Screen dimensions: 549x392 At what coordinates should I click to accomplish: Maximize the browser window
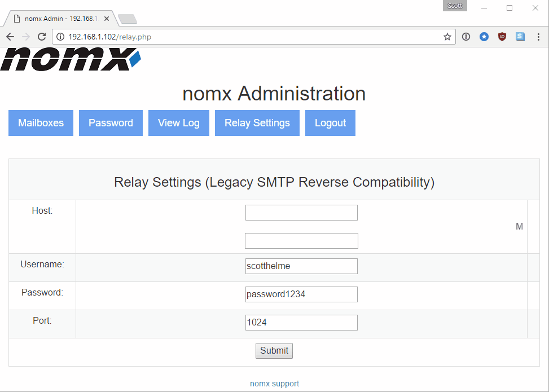tap(510, 8)
